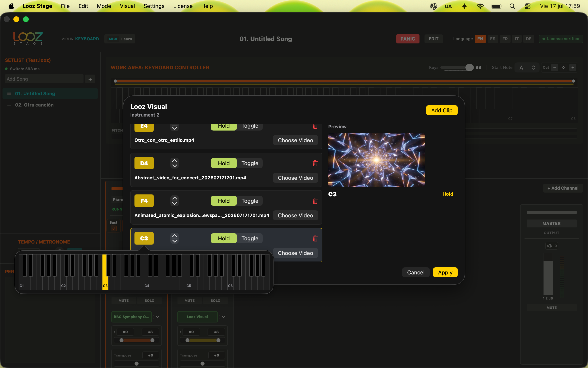
Task: Switch language to FR
Action: pos(505,39)
